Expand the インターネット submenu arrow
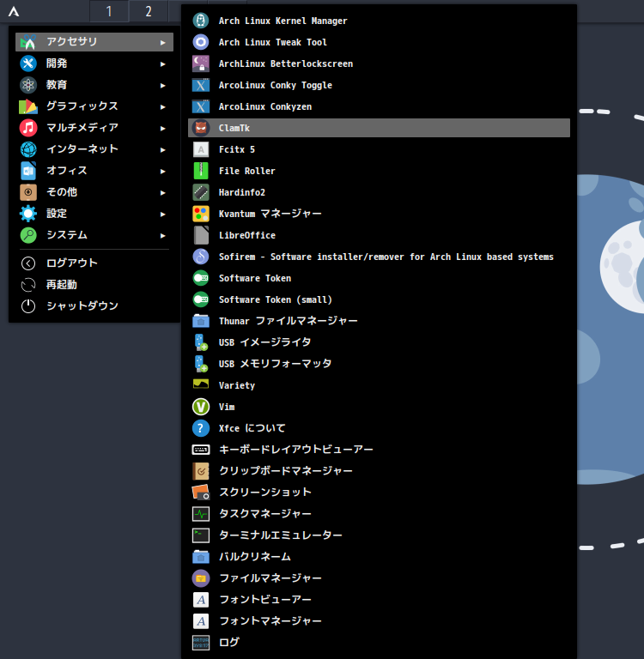Viewport: 644px width, 659px height. click(x=163, y=149)
